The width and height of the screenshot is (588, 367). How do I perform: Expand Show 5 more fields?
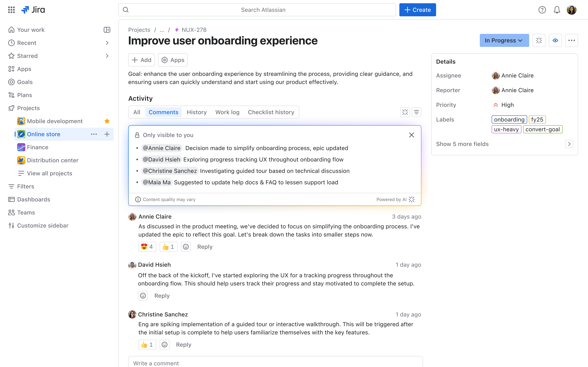(x=462, y=144)
